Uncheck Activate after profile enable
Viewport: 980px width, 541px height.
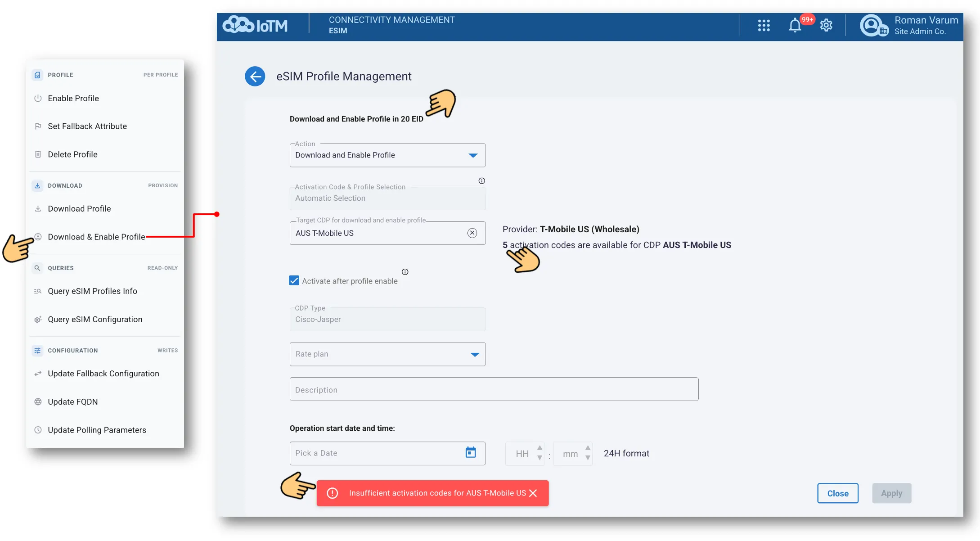[x=294, y=281]
